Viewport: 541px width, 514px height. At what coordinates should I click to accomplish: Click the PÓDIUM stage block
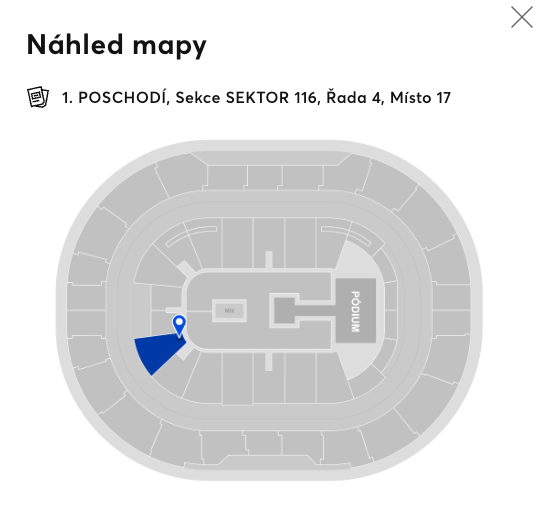click(356, 310)
